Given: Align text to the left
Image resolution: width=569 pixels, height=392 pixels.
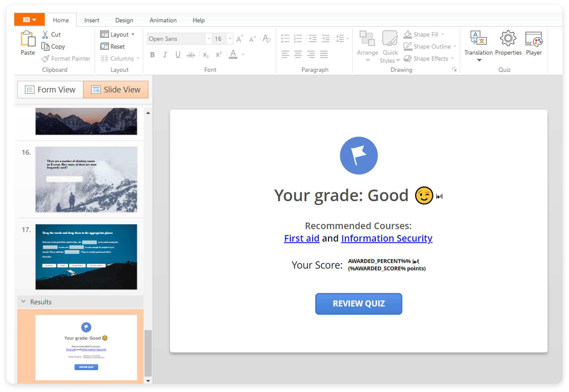Looking at the screenshot, I should pyautogui.click(x=285, y=54).
